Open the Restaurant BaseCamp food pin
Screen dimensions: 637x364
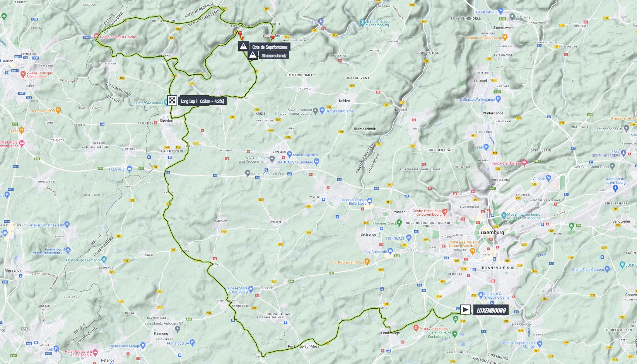[505, 37]
